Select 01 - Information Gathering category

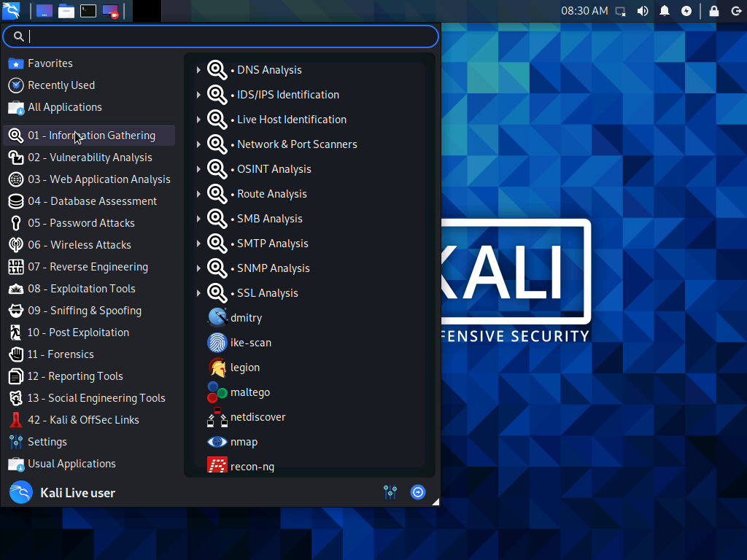(89, 135)
